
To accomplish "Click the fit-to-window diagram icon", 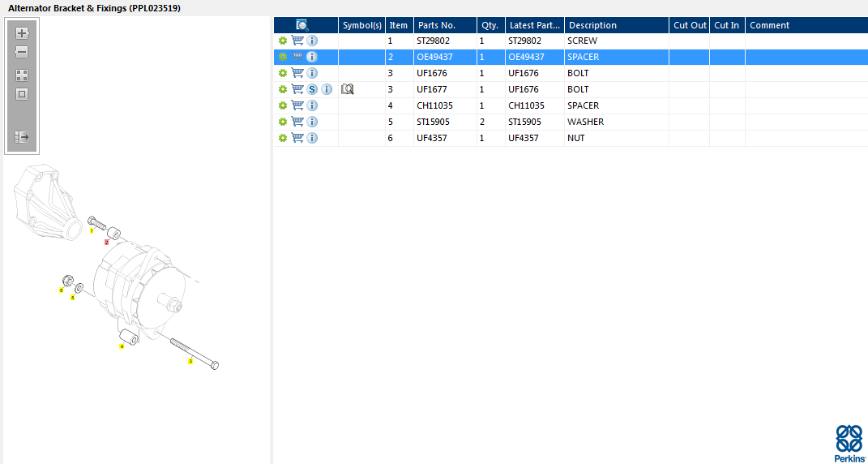I will pyautogui.click(x=22, y=94).
